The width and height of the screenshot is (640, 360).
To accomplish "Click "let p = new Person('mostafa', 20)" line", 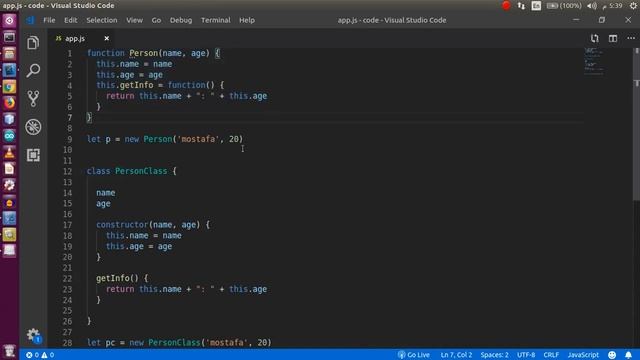I will 165,139.
